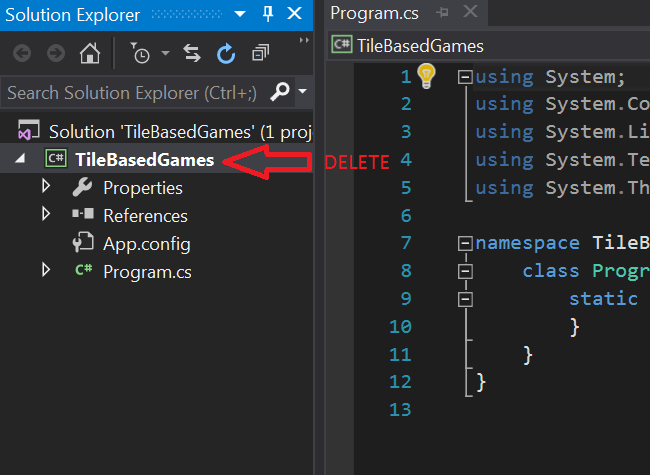Open App.config from the tree
Screen dimensions: 650x475
click(146, 243)
